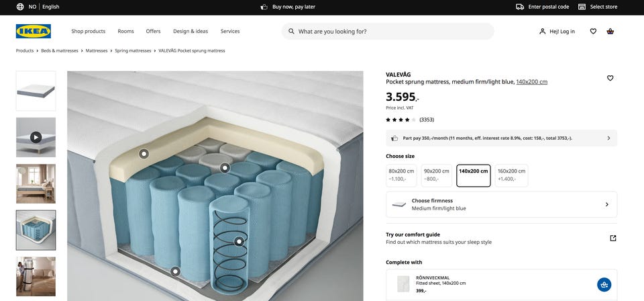
Task: Open the shopping bag icon in header
Action: click(x=610, y=32)
